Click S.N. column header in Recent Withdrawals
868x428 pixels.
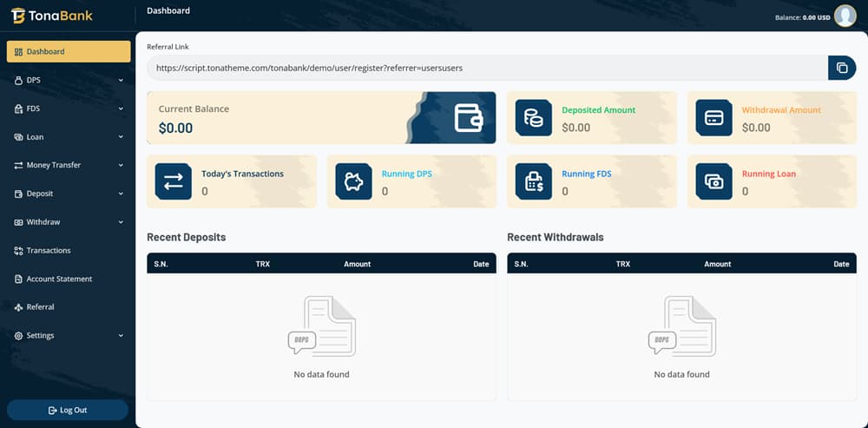click(521, 264)
